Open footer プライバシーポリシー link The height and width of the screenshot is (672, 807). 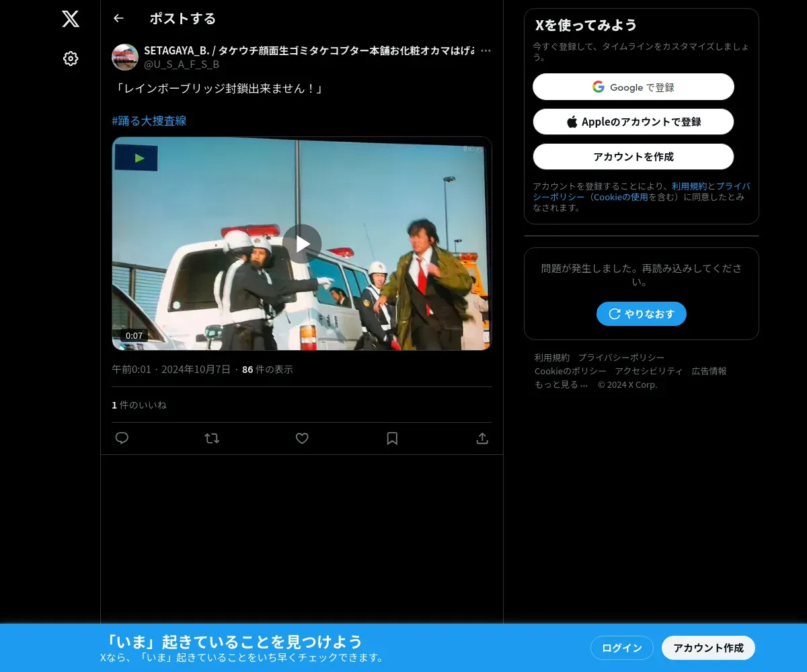point(621,358)
